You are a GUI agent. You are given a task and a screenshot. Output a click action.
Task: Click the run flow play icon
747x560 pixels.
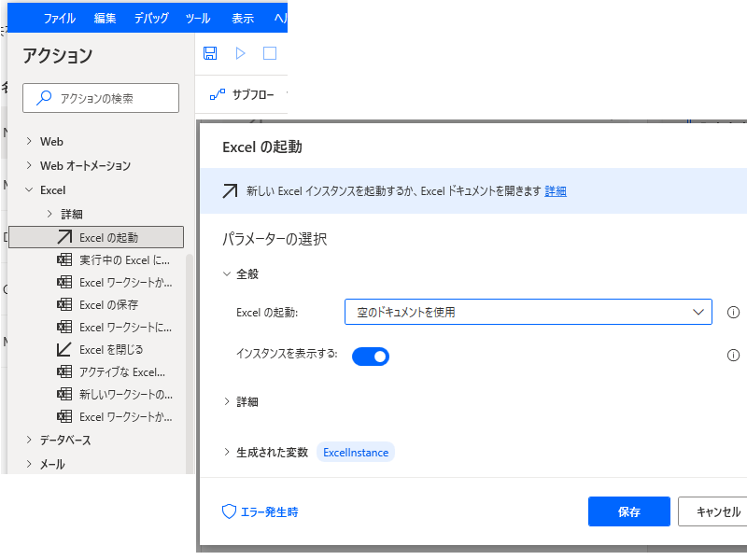click(240, 53)
